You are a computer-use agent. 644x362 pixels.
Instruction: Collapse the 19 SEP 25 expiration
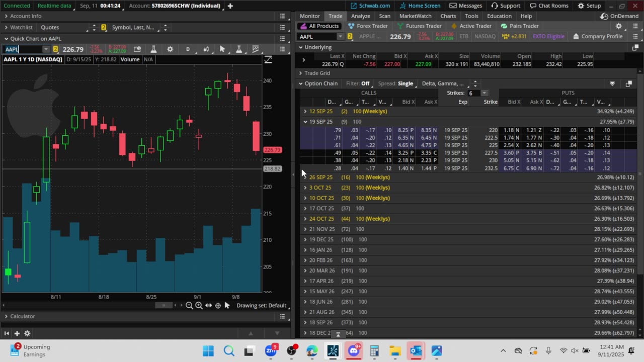click(x=305, y=122)
